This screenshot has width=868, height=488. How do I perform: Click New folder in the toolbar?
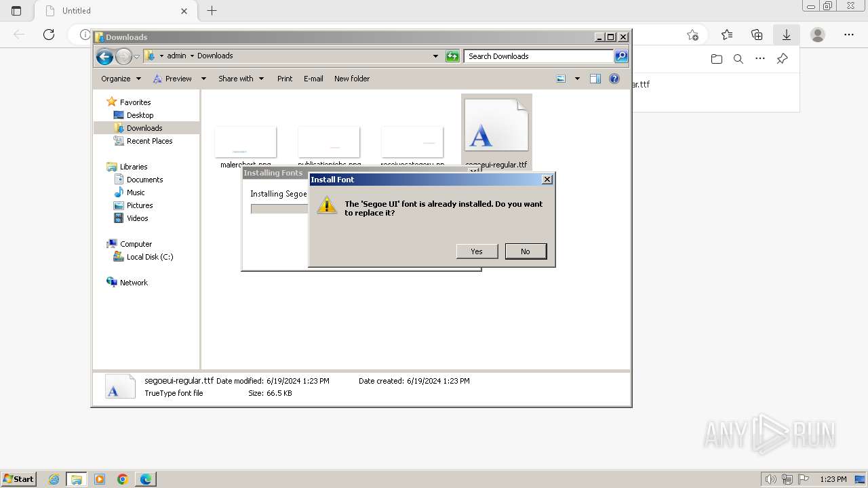pos(352,79)
